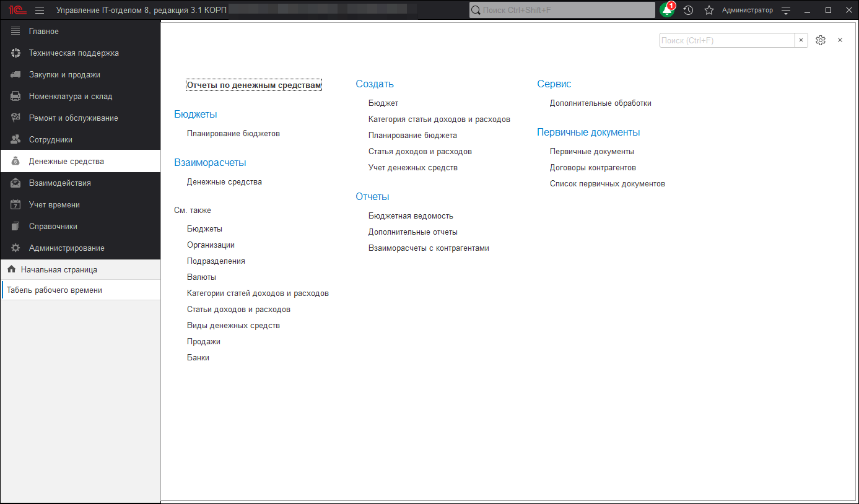859x504 pixels.
Task: Click the hamburger main menu icon
Action: [40, 10]
